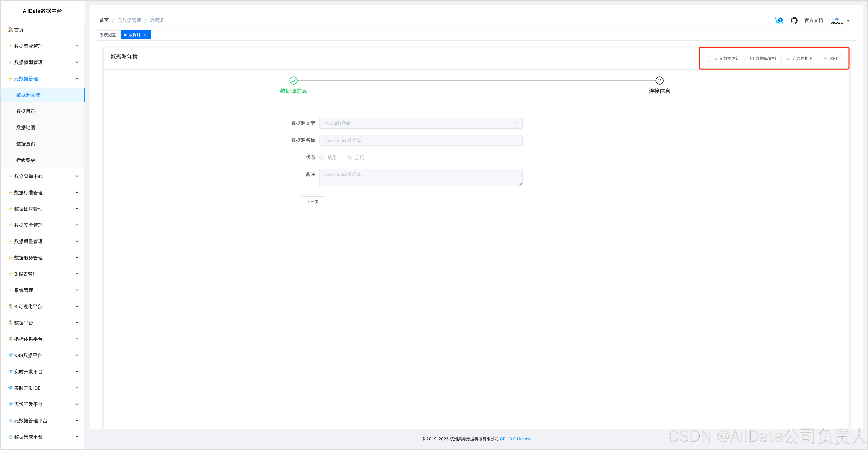Open 数据地图 in sidebar

[26, 128]
